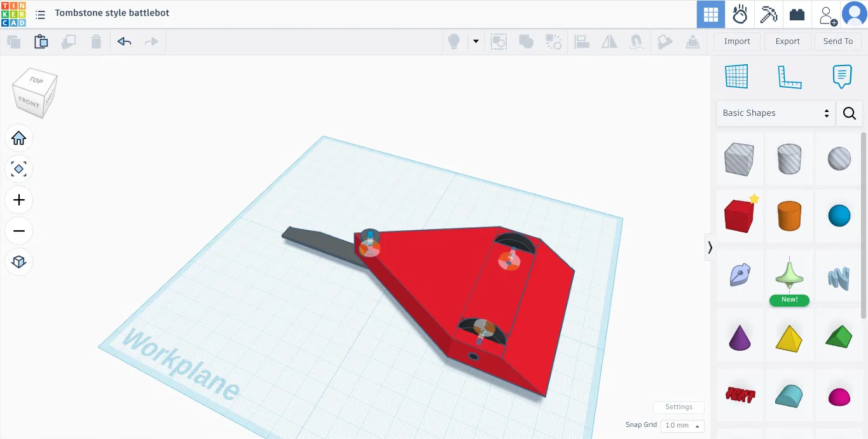Select the orange Cylinder shape
The width and height of the screenshot is (868, 439).
[789, 215]
